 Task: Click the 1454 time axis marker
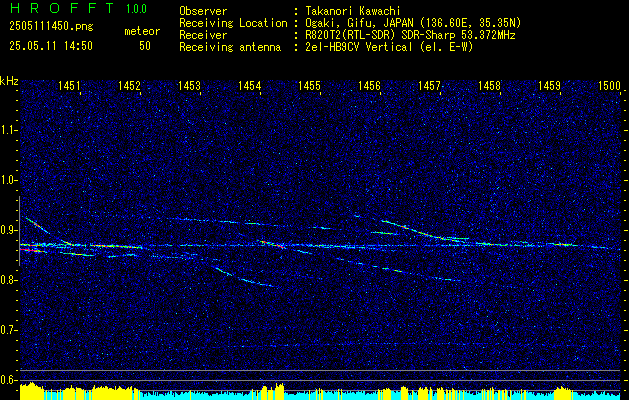pyautogui.click(x=249, y=85)
